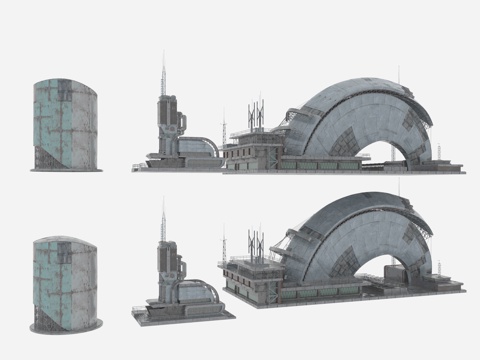Click the dark panel on upper tower building
Viewport: 480px width, 360px height.
point(166,111)
